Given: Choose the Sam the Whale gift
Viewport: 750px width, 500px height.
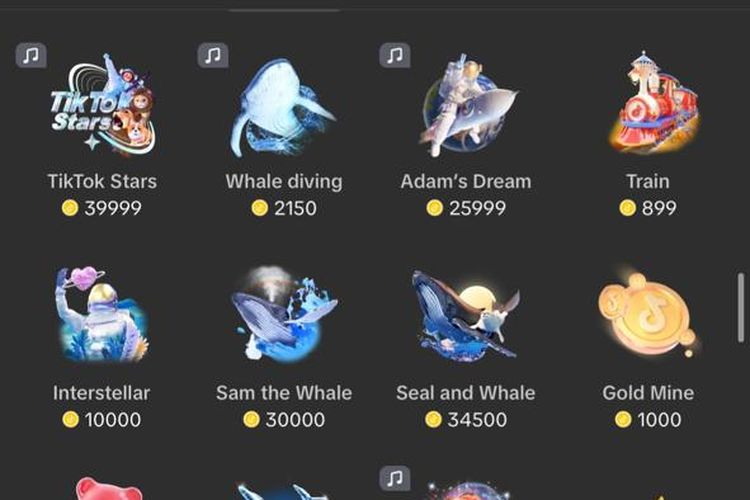Looking at the screenshot, I should (284, 315).
